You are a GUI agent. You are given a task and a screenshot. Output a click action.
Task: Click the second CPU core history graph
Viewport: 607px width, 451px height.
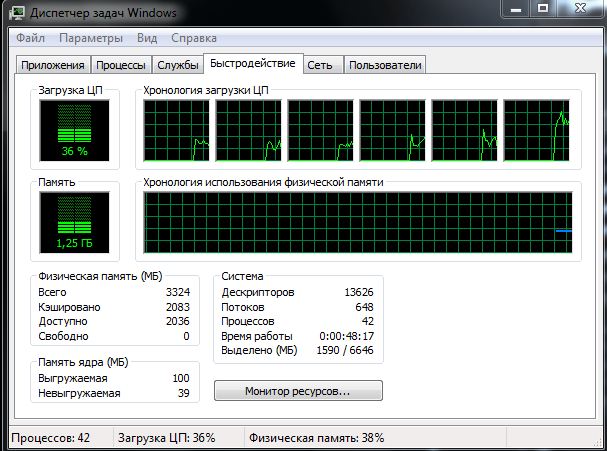pos(248,130)
